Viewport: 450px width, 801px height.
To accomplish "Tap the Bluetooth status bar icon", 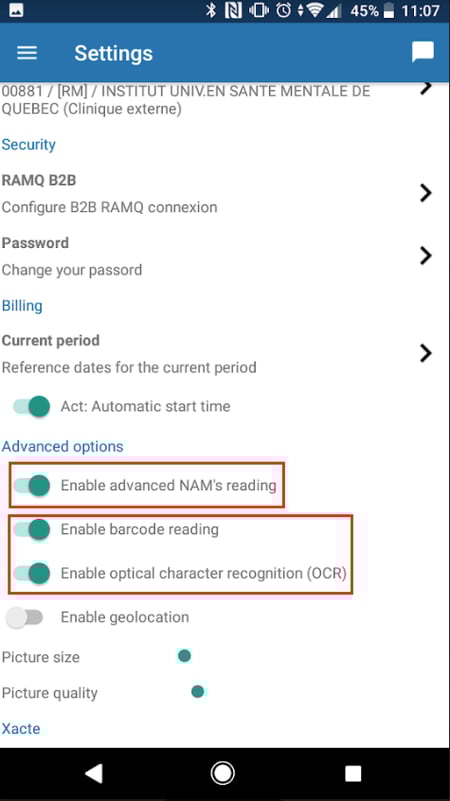I will [211, 10].
